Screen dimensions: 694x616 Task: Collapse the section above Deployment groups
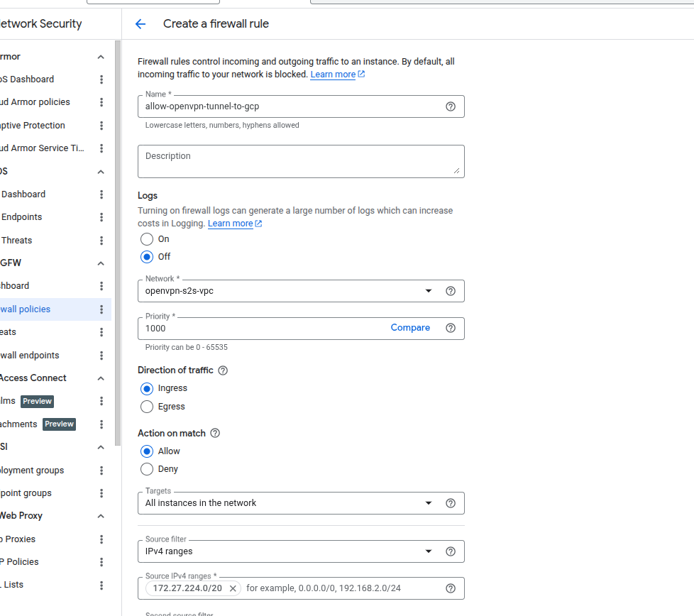point(101,447)
